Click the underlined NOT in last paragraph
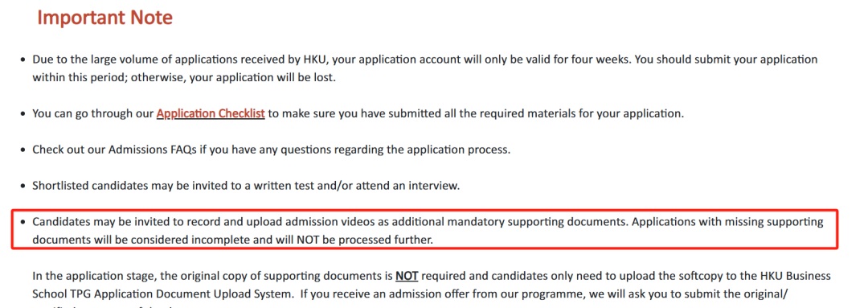The height and width of the screenshot is (308, 868). pyautogui.click(x=407, y=276)
